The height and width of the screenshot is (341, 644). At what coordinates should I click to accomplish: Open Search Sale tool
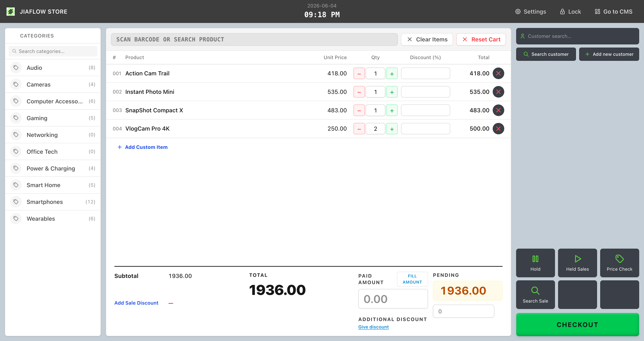click(x=535, y=295)
